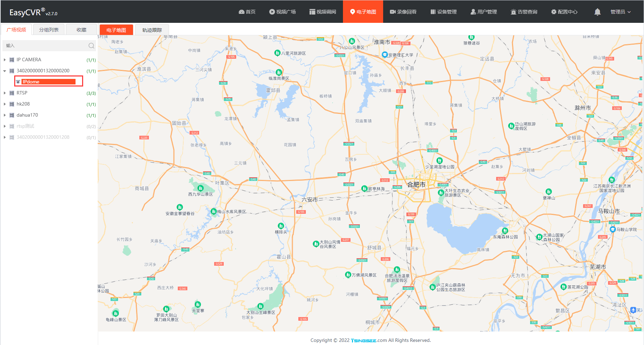Select the 官亭林海 map marker
The width and height of the screenshot is (644, 345).
[x=364, y=188]
